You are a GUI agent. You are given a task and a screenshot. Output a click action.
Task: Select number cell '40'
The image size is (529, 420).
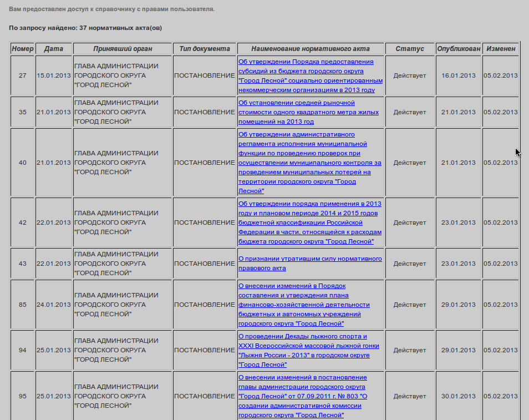click(x=23, y=163)
